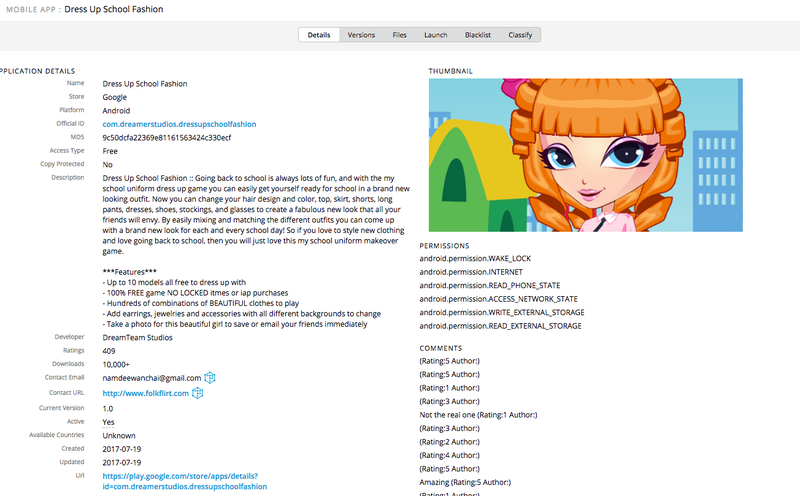
Task: Click the 'Amazing' comment
Action: (465, 482)
